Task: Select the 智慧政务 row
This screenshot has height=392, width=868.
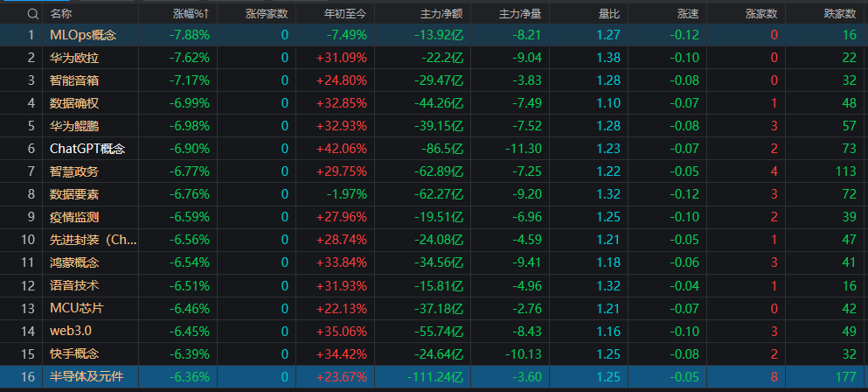Action: [434, 171]
